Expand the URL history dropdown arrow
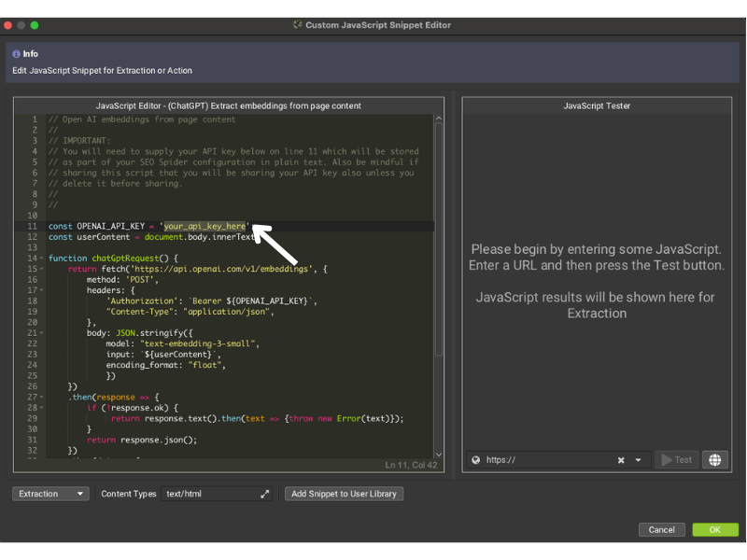 tap(639, 459)
